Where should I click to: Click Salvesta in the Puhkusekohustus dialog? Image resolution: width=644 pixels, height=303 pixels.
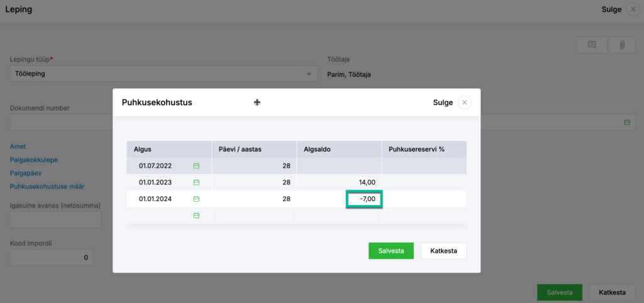pos(391,251)
